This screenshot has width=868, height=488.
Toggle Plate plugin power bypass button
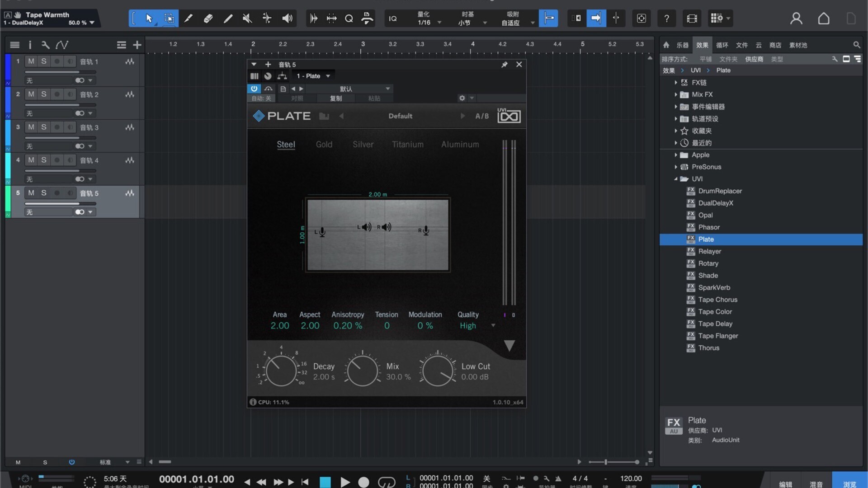click(x=254, y=89)
